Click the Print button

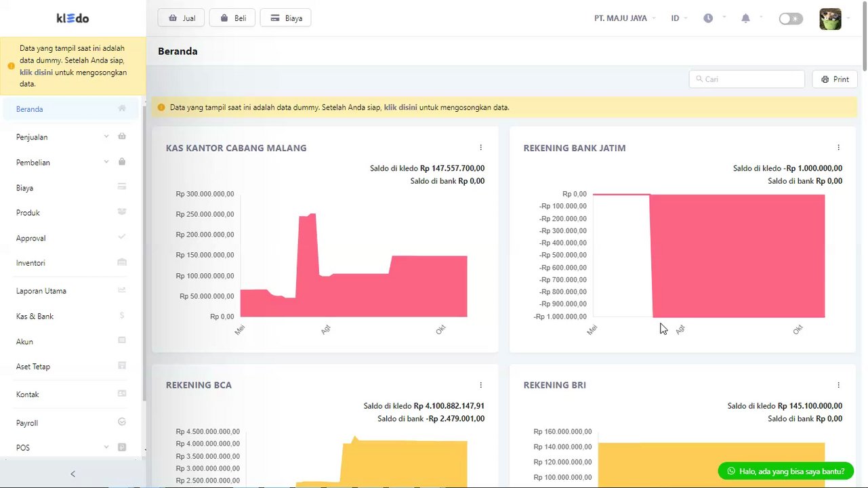(x=835, y=79)
